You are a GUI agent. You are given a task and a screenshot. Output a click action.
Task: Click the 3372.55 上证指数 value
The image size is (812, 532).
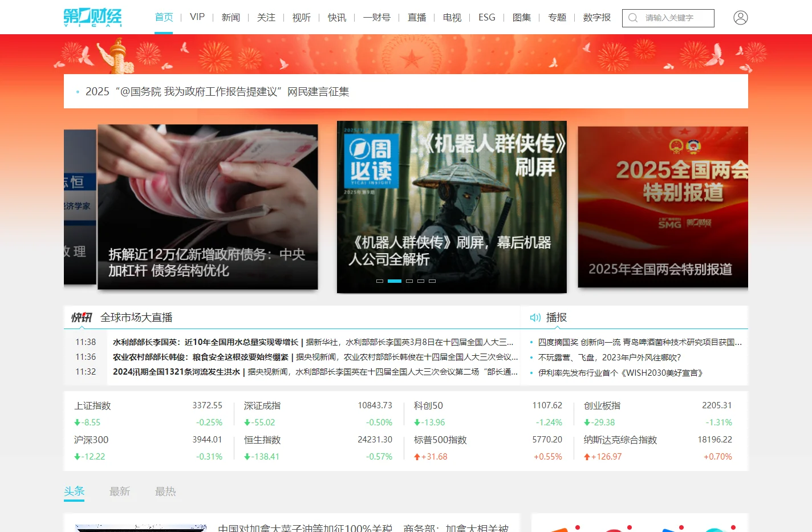(207, 405)
